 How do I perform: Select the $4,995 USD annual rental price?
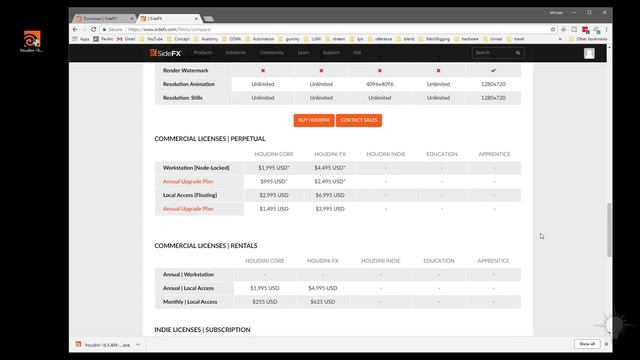coord(322,288)
